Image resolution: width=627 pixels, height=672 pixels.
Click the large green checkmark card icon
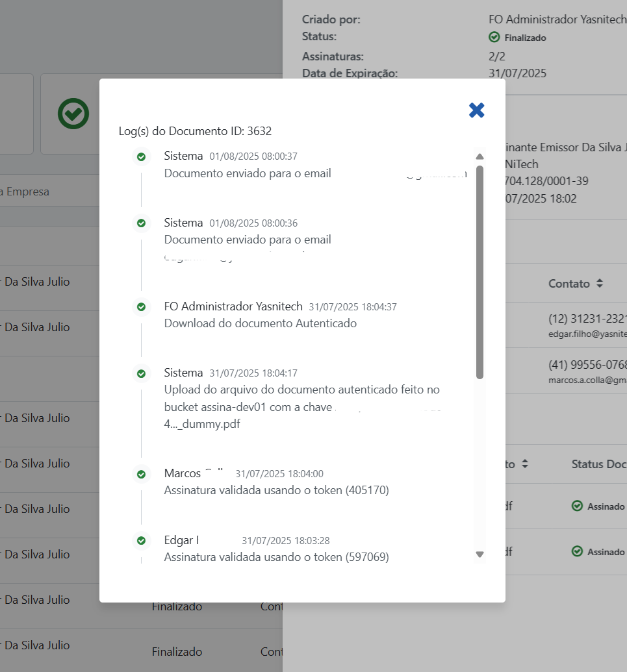click(73, 114)
